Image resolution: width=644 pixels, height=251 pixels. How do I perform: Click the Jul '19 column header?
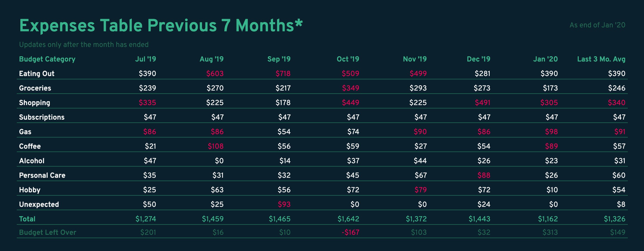(x=145, y=59)
